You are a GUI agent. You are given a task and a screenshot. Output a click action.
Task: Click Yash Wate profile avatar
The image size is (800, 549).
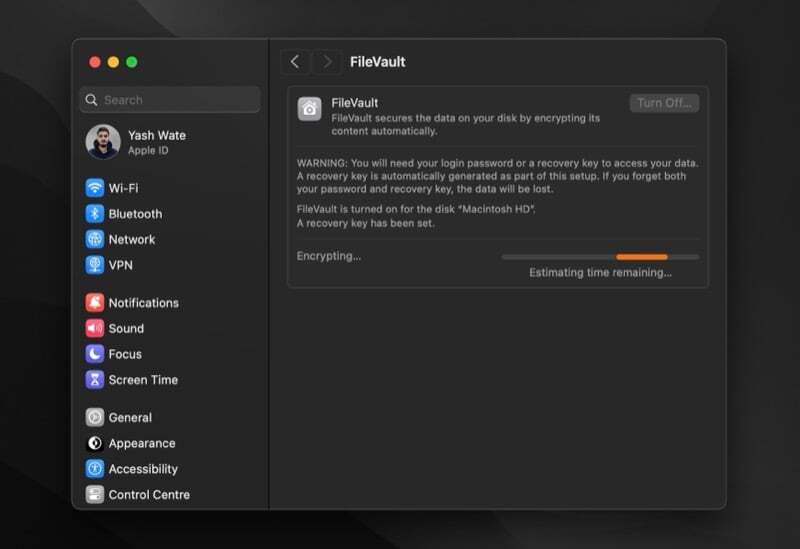[x=103, y=142]
